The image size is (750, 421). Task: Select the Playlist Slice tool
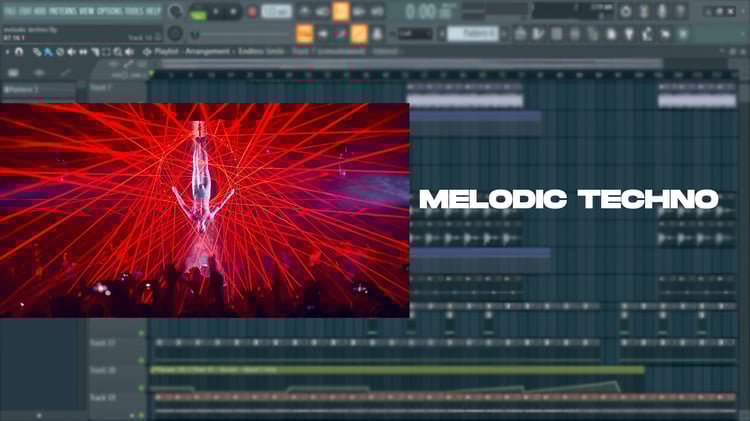coord(95,52)
